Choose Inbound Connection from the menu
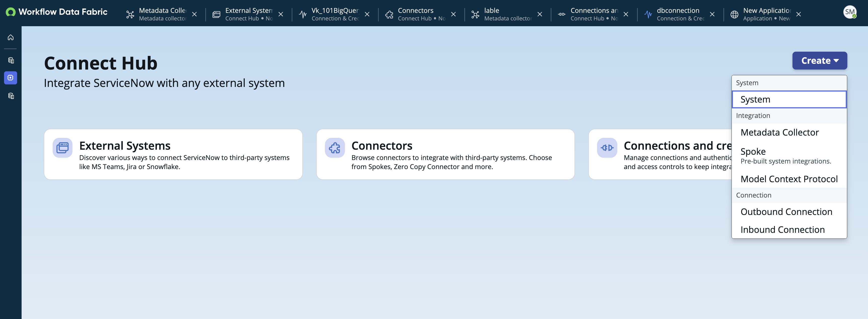 point(789,230)
